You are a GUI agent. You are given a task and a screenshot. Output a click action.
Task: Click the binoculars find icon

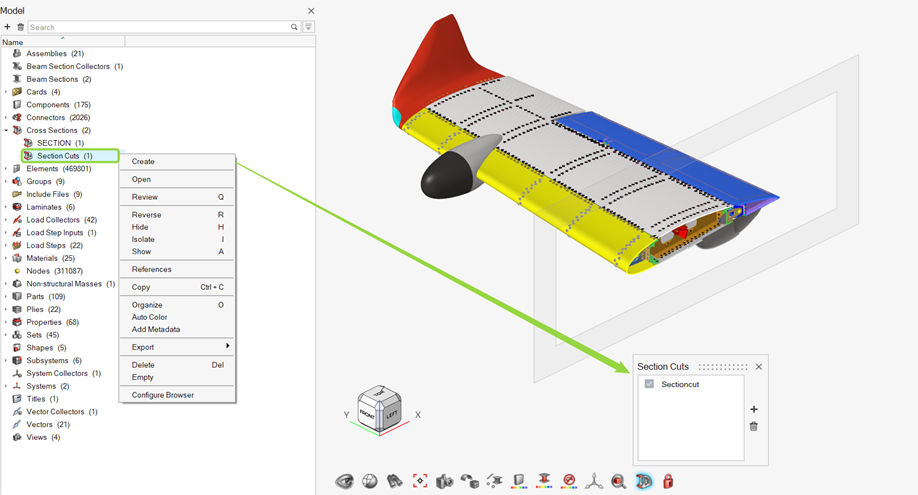click(x=395, y=481)
